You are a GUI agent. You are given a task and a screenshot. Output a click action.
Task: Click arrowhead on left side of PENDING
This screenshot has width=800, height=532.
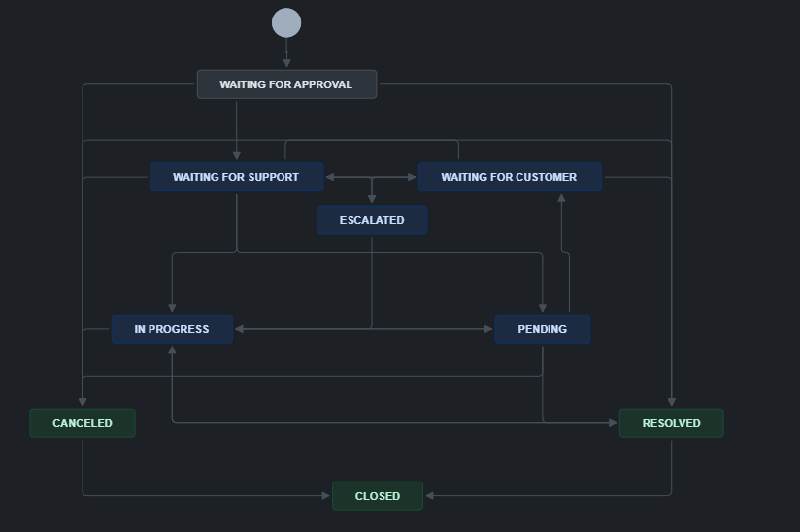click(x=488, y=329)
